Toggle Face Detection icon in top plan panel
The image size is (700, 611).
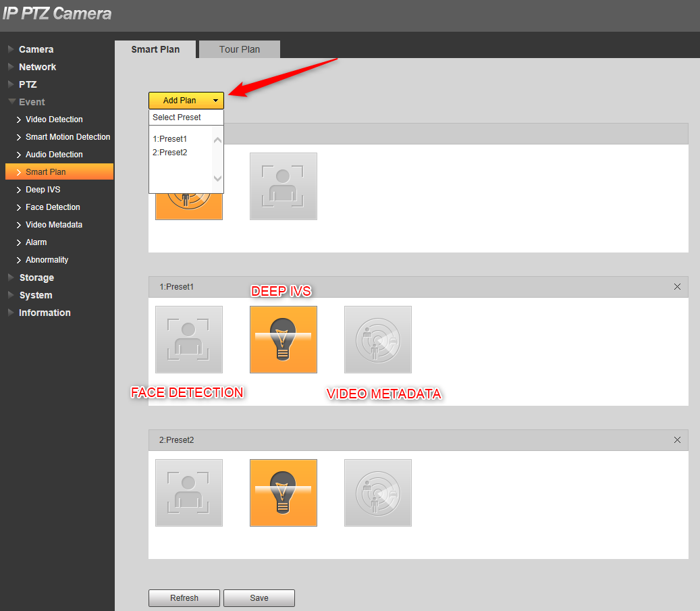click(283, 186)
